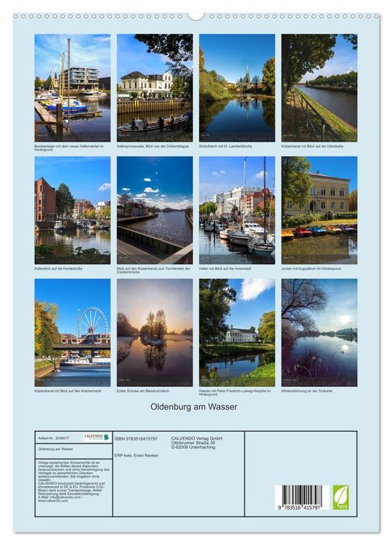Screen dimensions: 392x545
Task: Open the Schloßteich St. Lambertikirche photo
Action: pyautogui.click(x=237, y=88)
